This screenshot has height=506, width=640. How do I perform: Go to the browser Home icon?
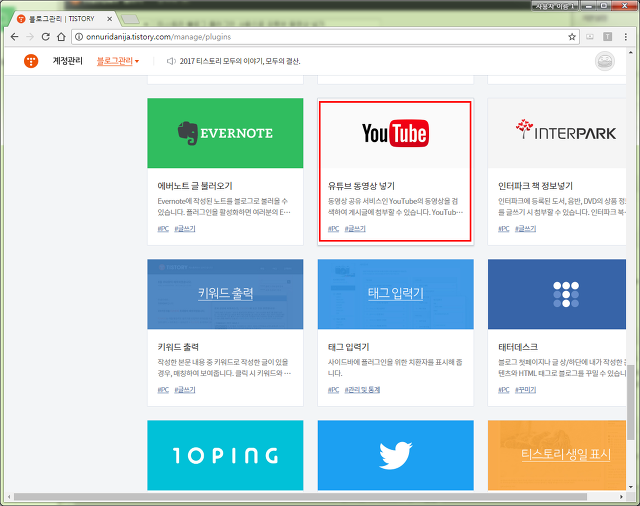pos(61,37)
